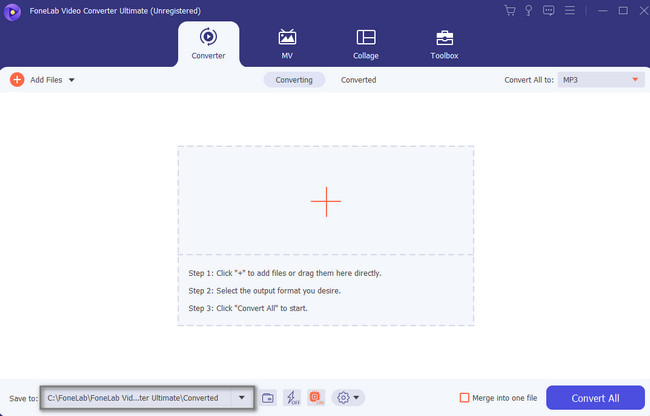
Task: Open the gear settings icon
Action: [343, 398]
